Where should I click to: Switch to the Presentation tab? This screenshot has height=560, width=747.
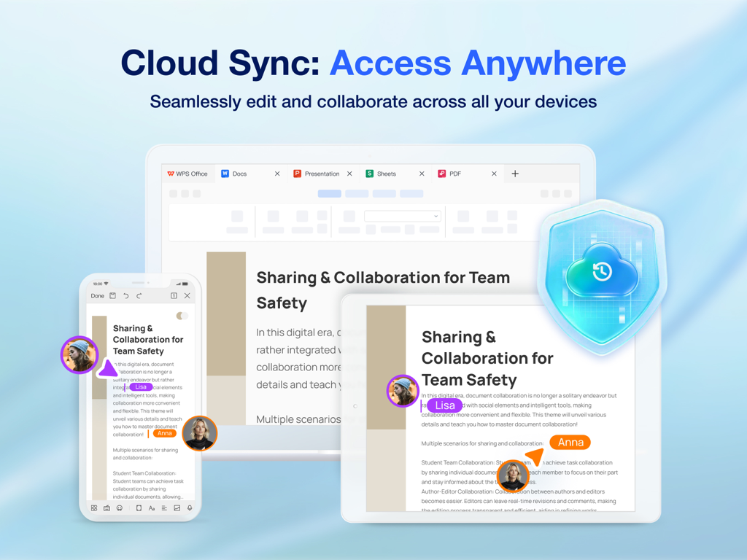click(322, 174)
